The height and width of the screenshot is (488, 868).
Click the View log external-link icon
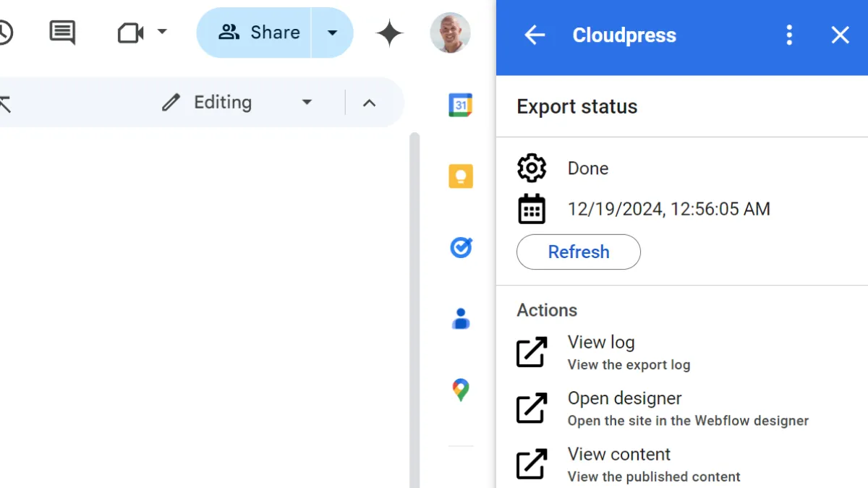tap(532, 353)
